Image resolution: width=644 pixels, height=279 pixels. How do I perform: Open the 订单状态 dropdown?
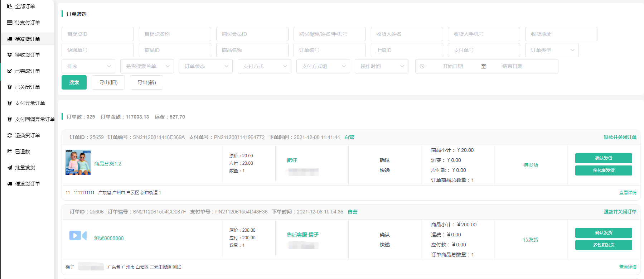click(205, 66)
